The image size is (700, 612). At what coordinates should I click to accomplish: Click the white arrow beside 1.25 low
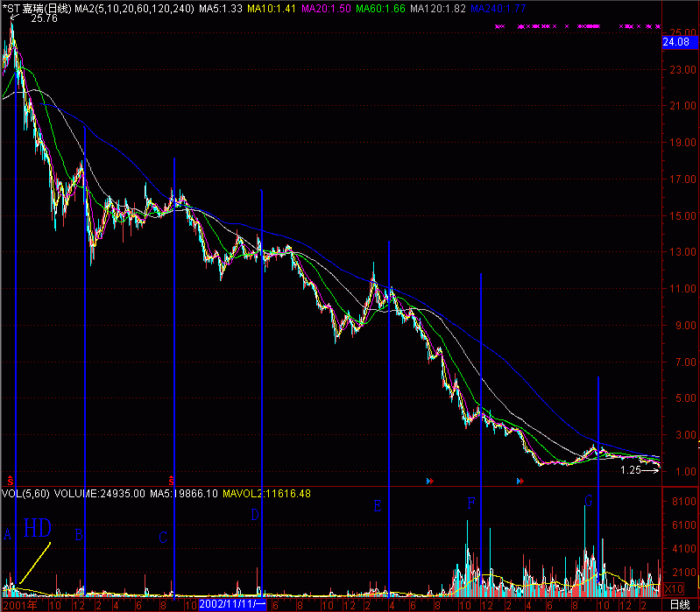[649, 470]
